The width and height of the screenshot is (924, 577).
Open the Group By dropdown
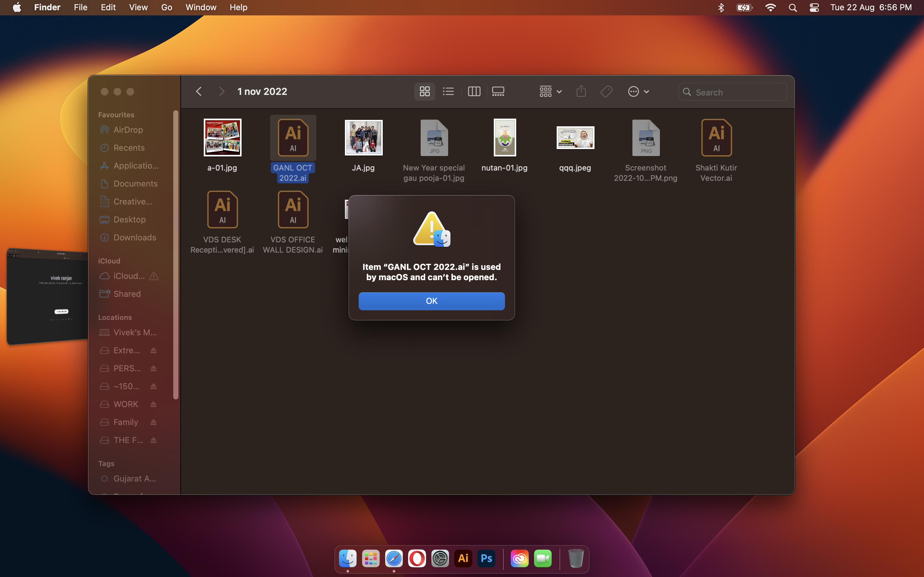[550, 92]
